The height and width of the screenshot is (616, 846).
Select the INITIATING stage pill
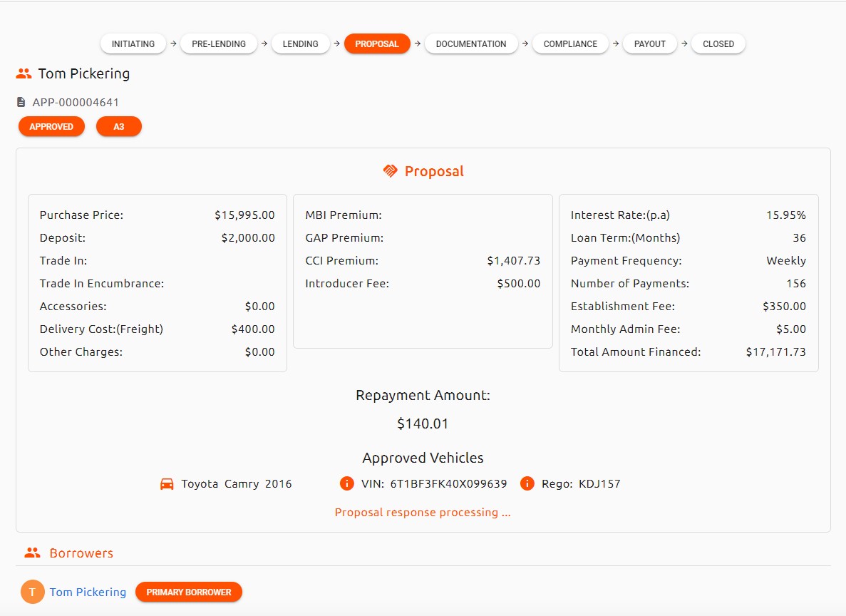pos(133,43)
